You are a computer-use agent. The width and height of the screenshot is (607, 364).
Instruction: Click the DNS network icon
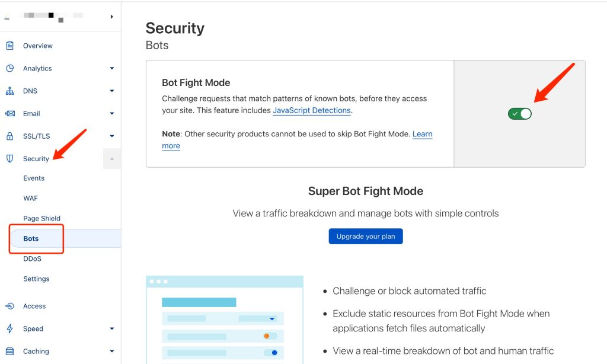pos(9,91)
